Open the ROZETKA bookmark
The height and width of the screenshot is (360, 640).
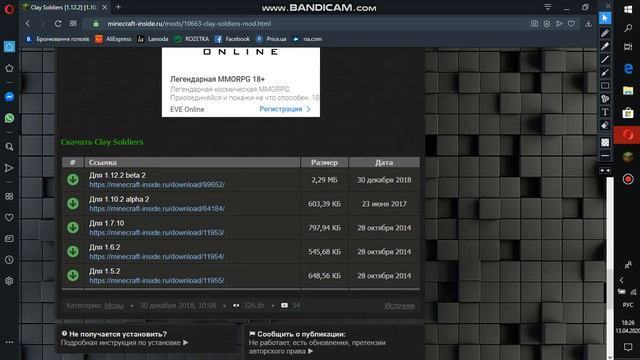click(x=192, y=39)
